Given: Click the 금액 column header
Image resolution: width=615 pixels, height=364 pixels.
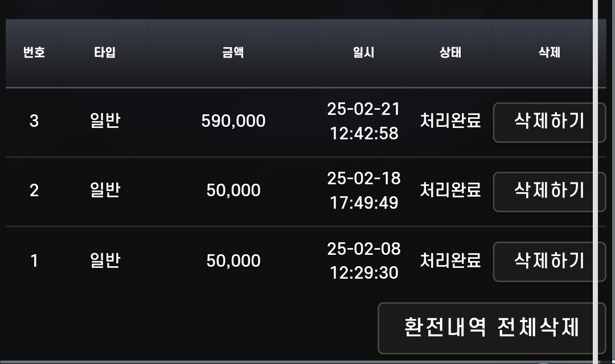Looking at the screenshot, I should click(x=233, y=53).
